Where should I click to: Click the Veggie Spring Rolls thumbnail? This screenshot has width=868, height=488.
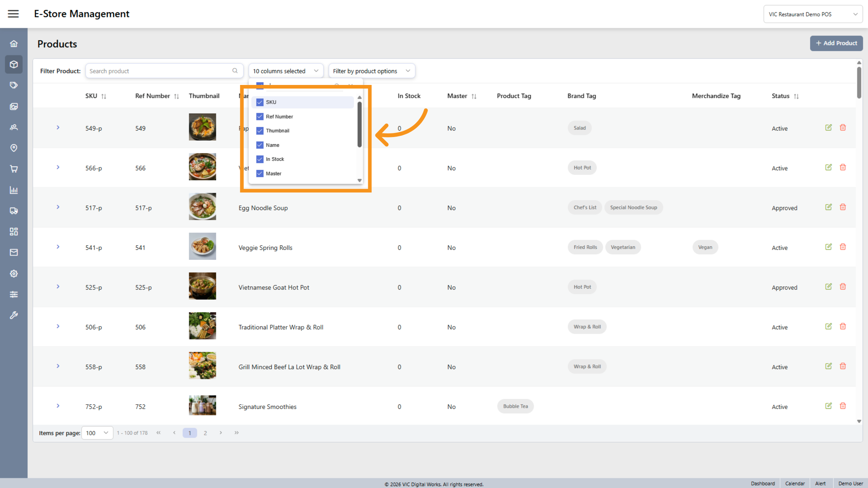click(202, 246)
